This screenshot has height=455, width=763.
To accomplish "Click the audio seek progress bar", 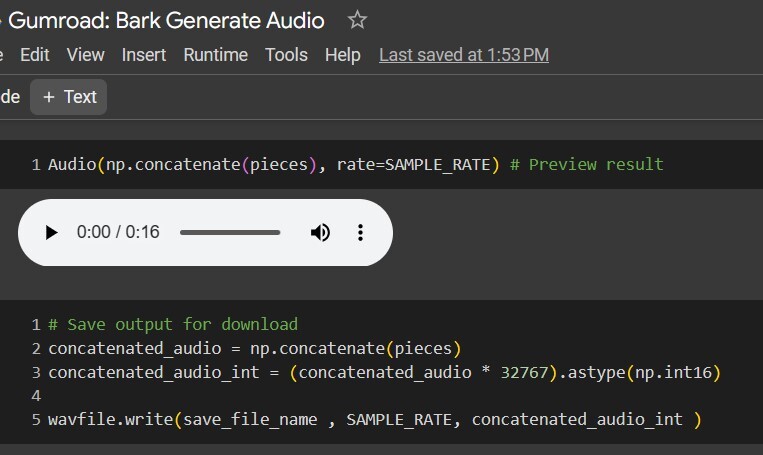I will tap(230, 233).
